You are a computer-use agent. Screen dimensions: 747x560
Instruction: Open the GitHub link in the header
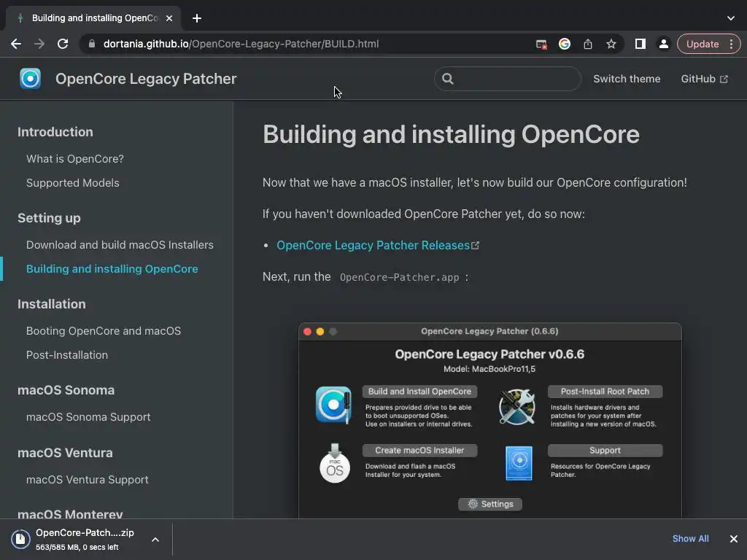(x=704, y=79)
